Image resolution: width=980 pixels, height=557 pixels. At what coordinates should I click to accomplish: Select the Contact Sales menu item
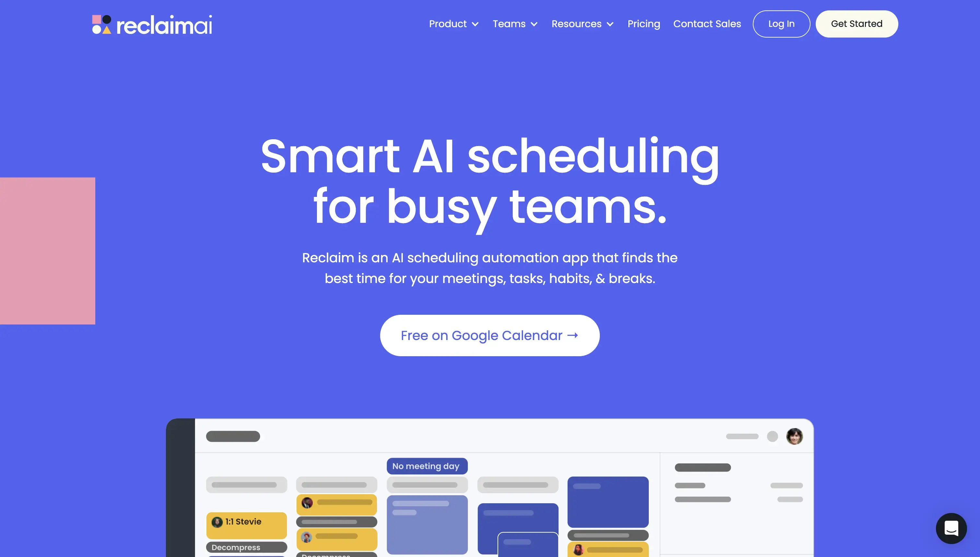[x=707, y=24]
